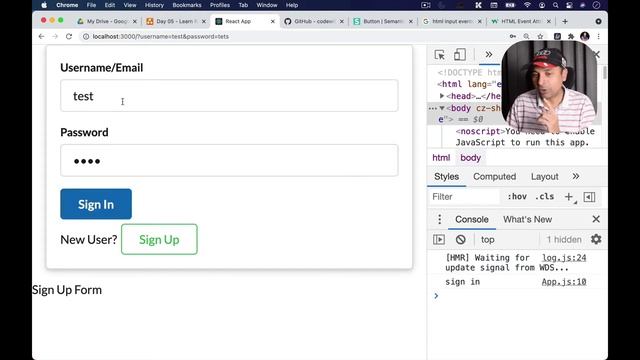Toggle the .cls element classes option
640x360 pixels.
click(x=544, y=197)
